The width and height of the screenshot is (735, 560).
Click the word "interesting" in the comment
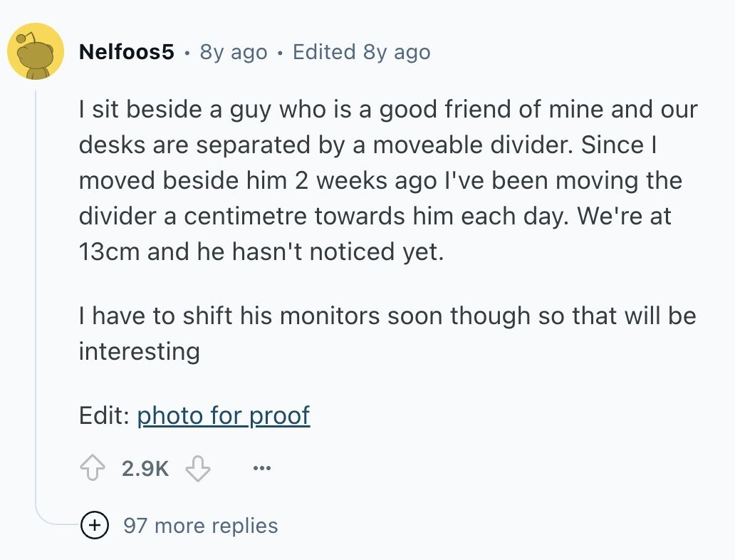click(x=139, y=351)
